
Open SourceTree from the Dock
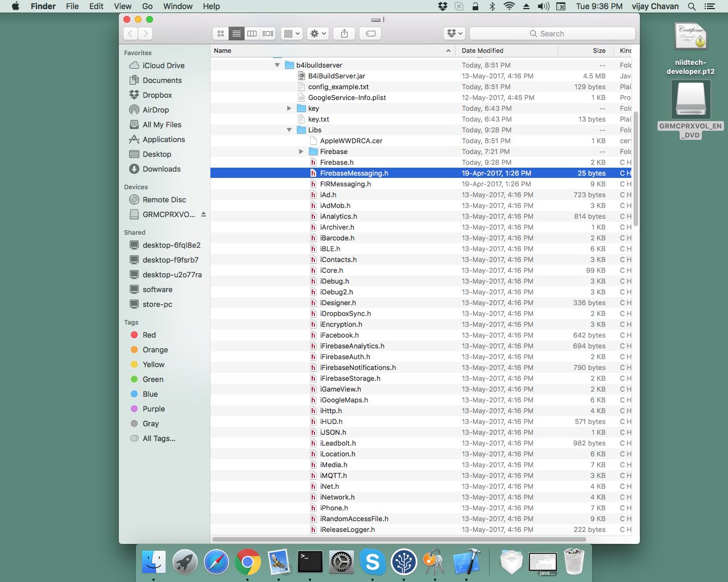click(x=404, y=562)
